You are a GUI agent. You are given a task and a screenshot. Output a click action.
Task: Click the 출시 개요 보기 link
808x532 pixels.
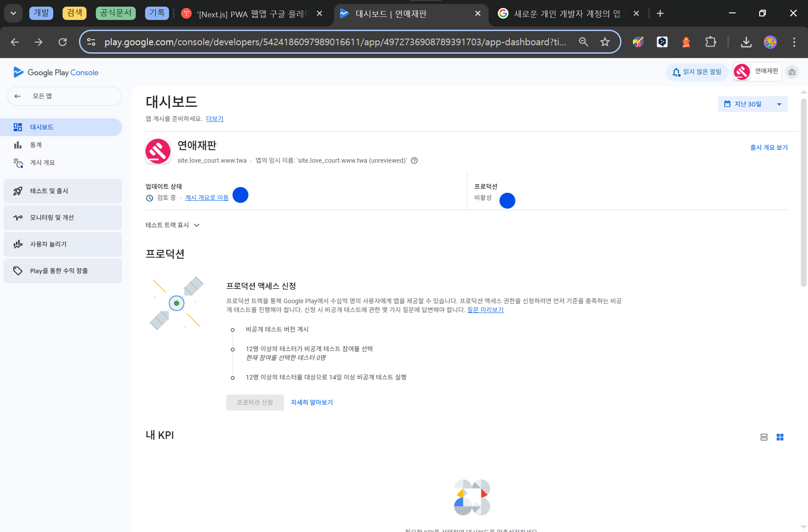[x=769, y=148]
